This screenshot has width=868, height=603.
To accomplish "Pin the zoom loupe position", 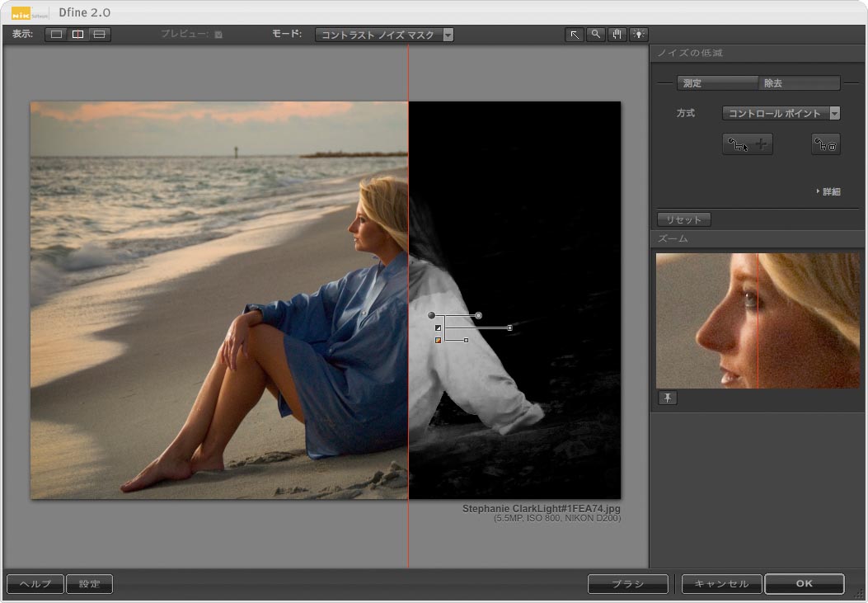I will pyautogui.click(x=668, y=398).
